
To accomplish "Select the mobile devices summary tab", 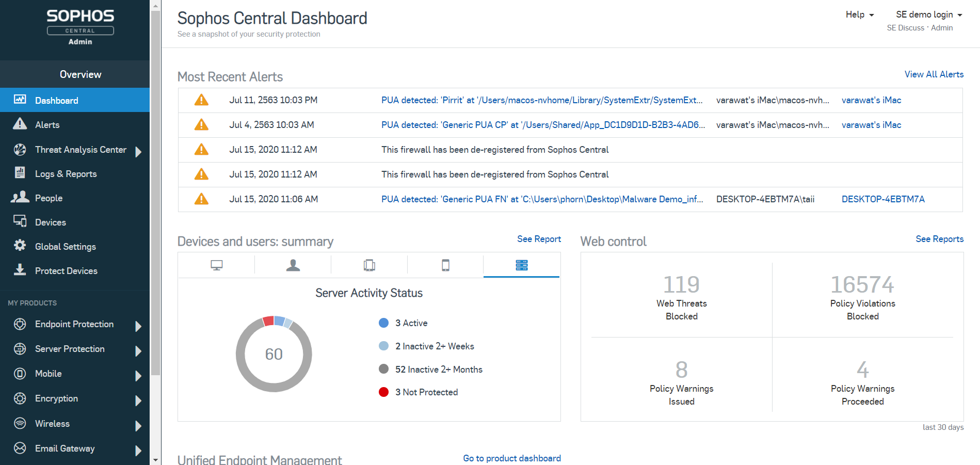I will [445, 265].
